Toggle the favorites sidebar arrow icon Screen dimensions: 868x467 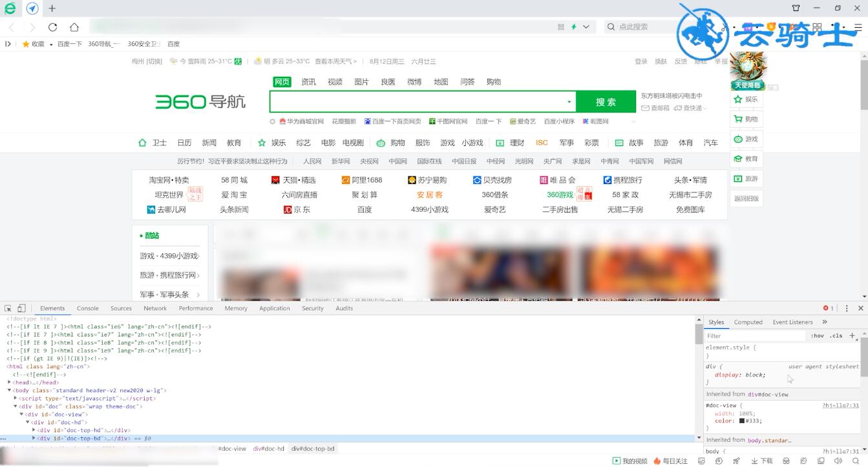click(x=8, y=44)
